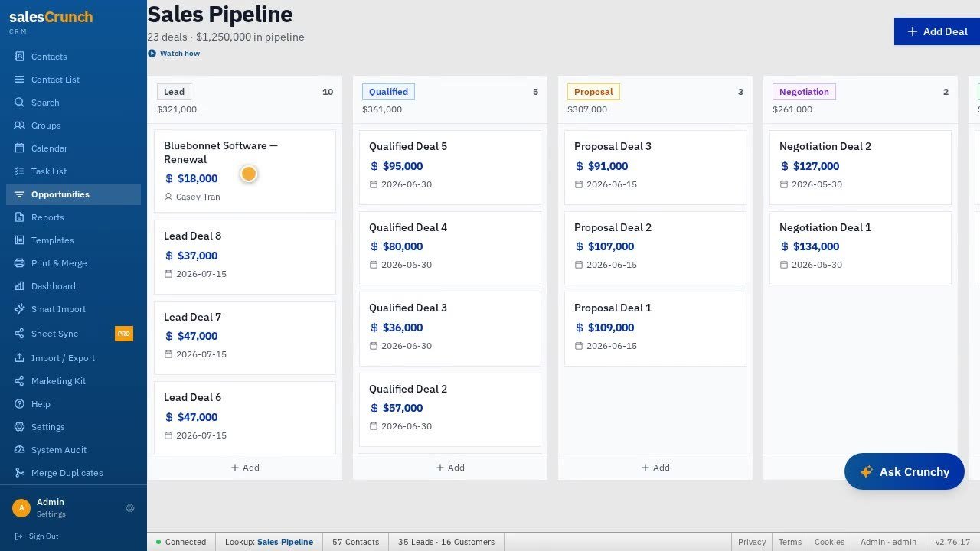Click the Cookies footer link
Screen dimensions: 980x551
click(x=829, y=542)
